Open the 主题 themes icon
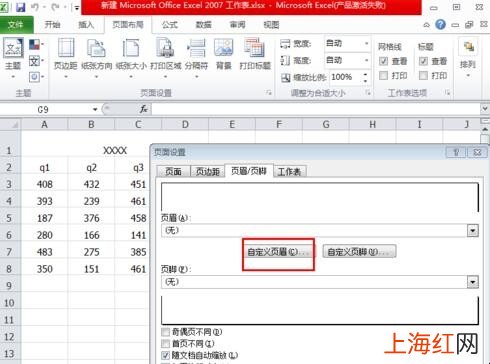Viewport: 490px width, 364px height. (x=13, y=57)
